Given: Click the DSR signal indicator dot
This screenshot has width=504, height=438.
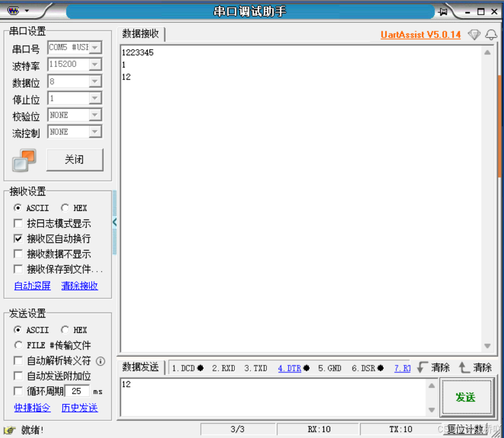Looking at the screenshot, I should click(380, 368).
